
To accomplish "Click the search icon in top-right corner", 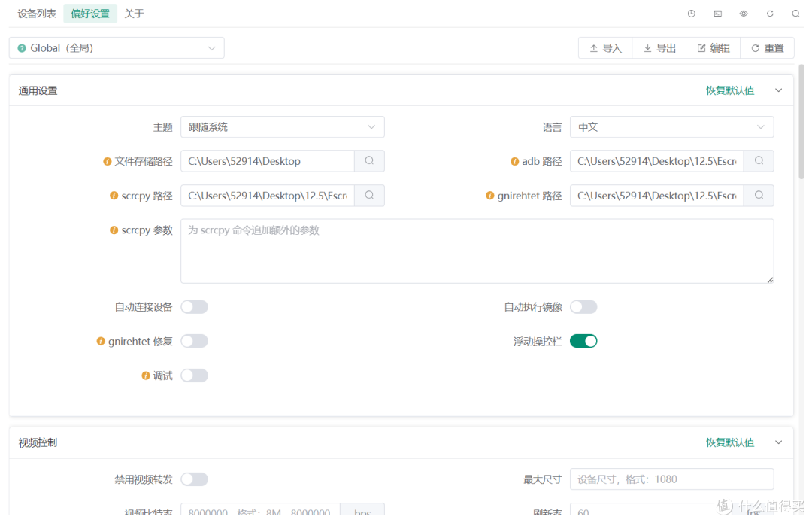I will (795, 14).
